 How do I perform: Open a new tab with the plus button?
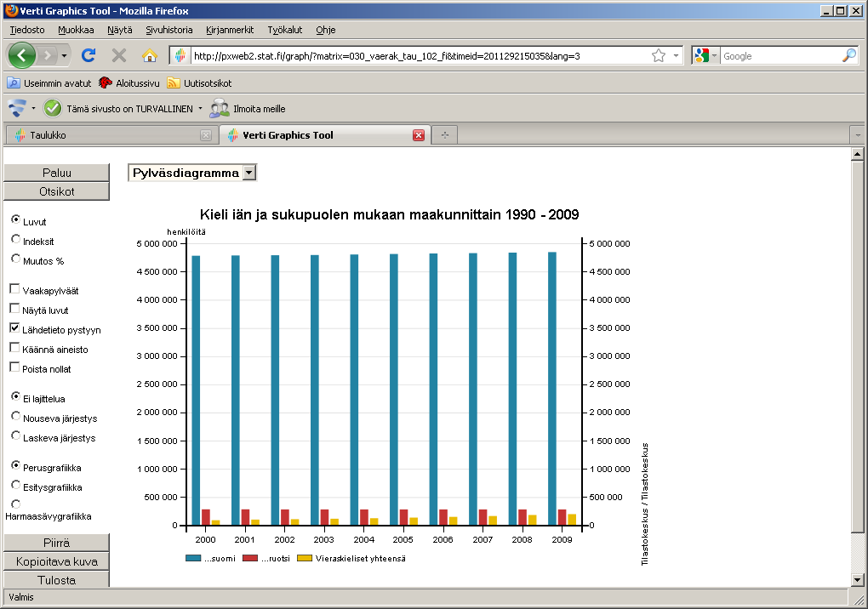(444, 135)
